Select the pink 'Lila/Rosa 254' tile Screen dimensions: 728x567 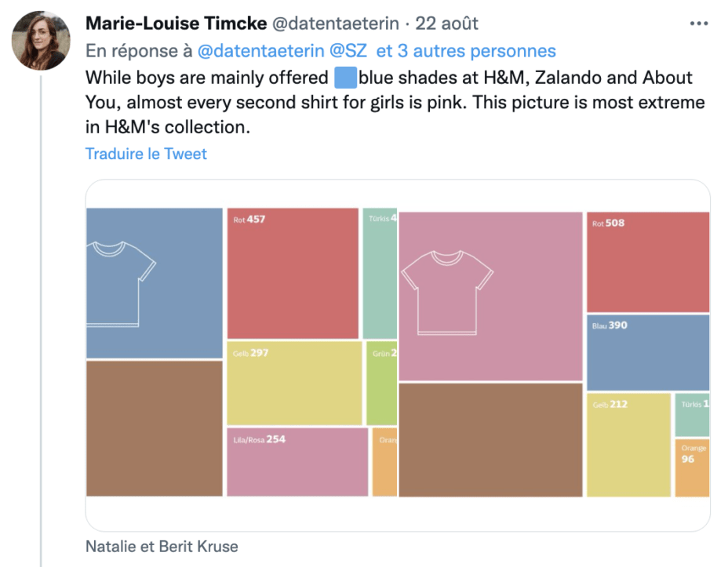[297, 462]
